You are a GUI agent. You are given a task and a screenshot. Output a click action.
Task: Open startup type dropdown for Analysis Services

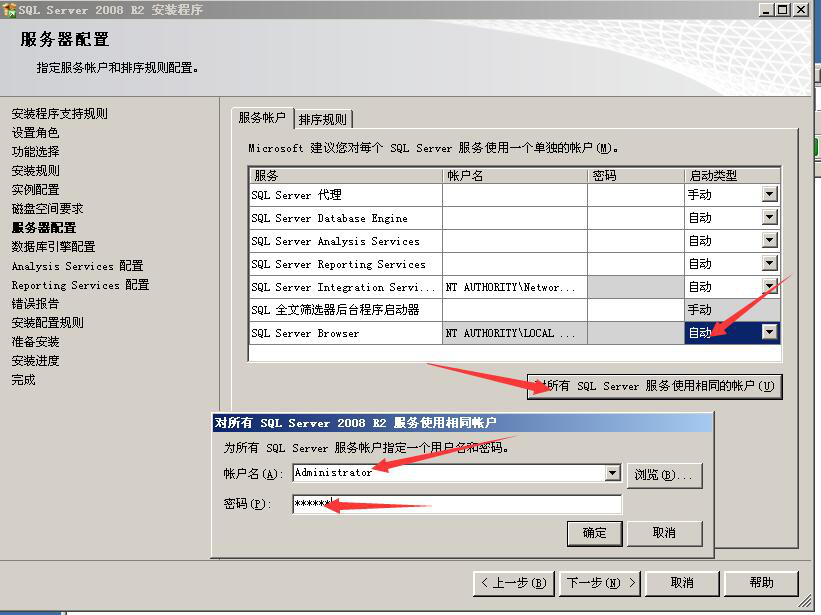[x=769, y=240]
